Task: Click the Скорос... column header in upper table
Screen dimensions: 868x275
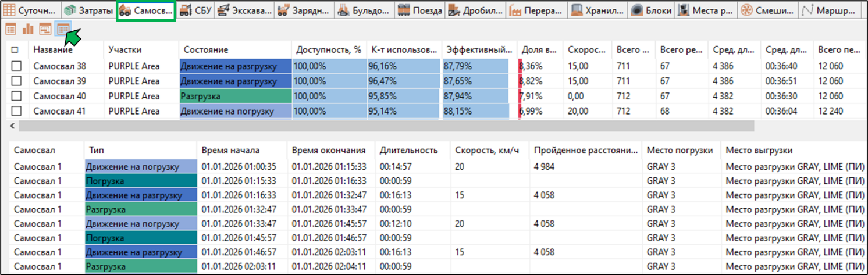Action: (588, 50)
